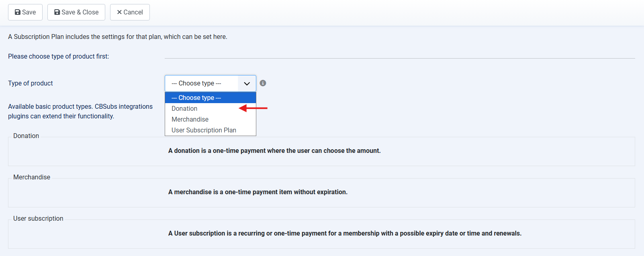This screenshot has width=644, height=256.
Task: Click the bold User subscription description text
Action: point(344,233)
